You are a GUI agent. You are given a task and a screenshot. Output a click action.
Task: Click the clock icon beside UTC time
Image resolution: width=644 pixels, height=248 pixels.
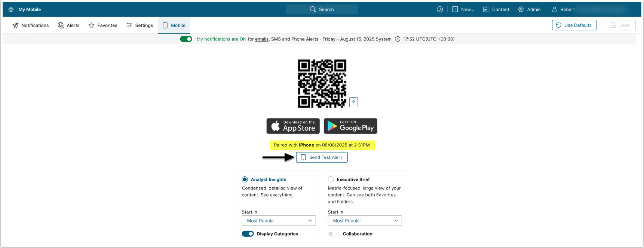coord(398,39)
